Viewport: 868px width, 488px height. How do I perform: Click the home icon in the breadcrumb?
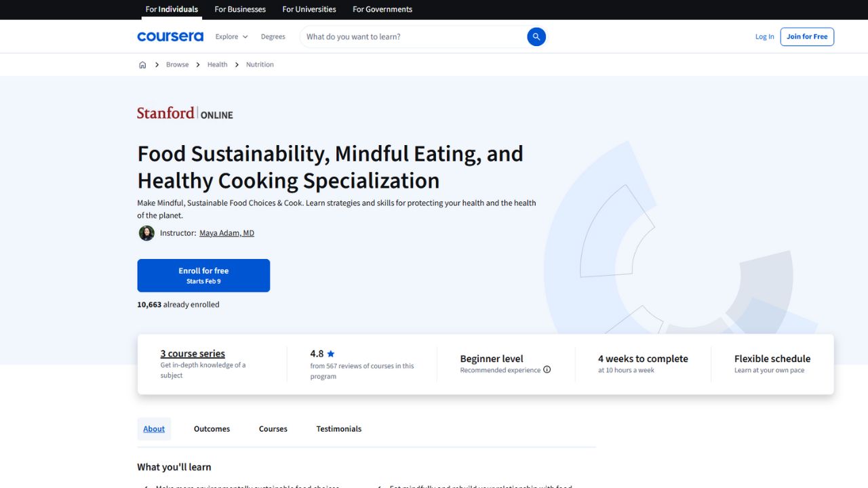(142, 64)
